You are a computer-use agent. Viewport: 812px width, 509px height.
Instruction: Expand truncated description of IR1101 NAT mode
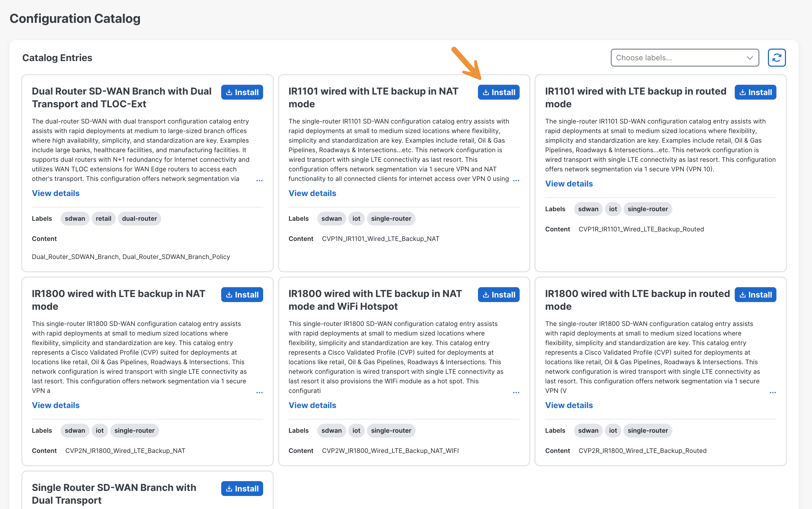(x=516, y=180)
